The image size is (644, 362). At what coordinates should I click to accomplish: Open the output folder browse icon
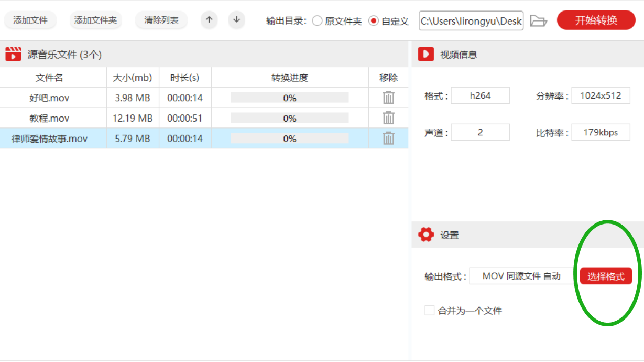[538, 21]
